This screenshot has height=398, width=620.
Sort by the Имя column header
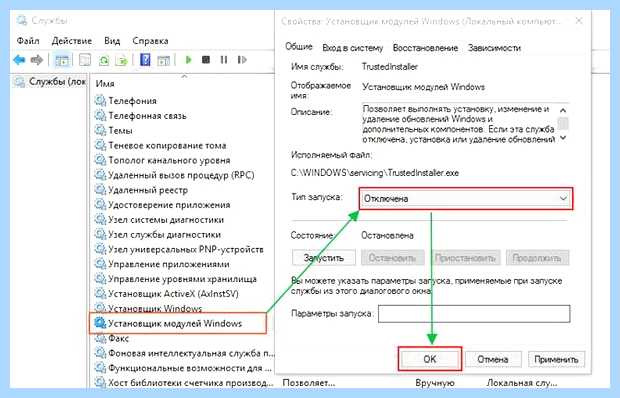point(105,83)
